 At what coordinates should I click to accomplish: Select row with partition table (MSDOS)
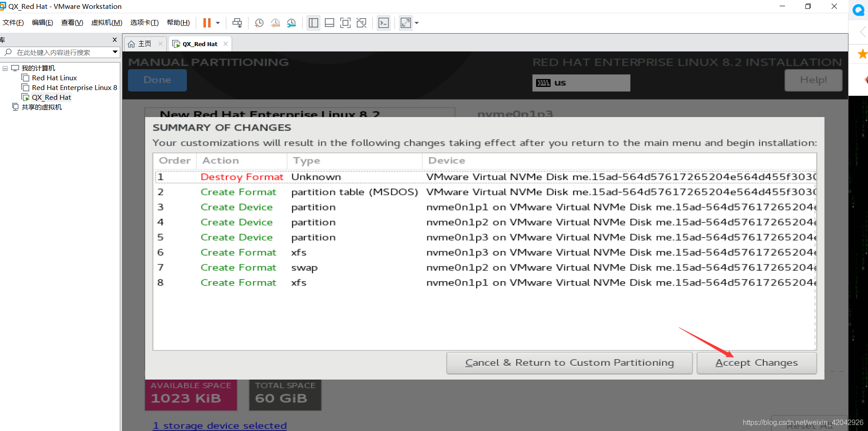[x=485, y=192]
